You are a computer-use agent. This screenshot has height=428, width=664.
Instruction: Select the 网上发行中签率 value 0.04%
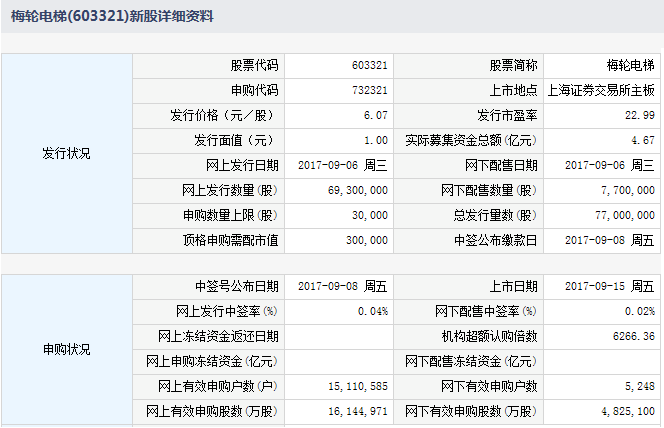[372, 311]
